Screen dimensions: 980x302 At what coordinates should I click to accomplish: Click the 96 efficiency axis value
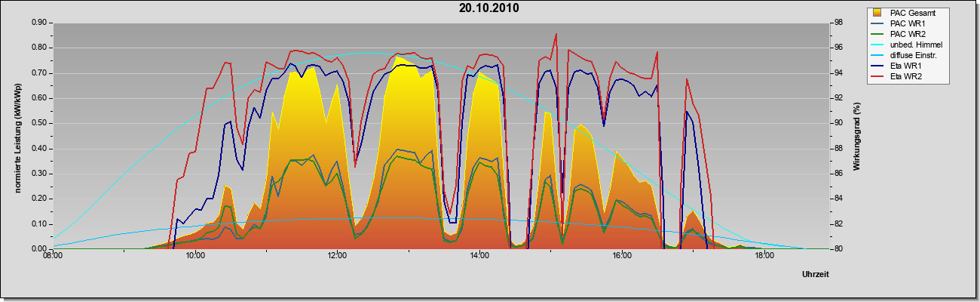838,48
